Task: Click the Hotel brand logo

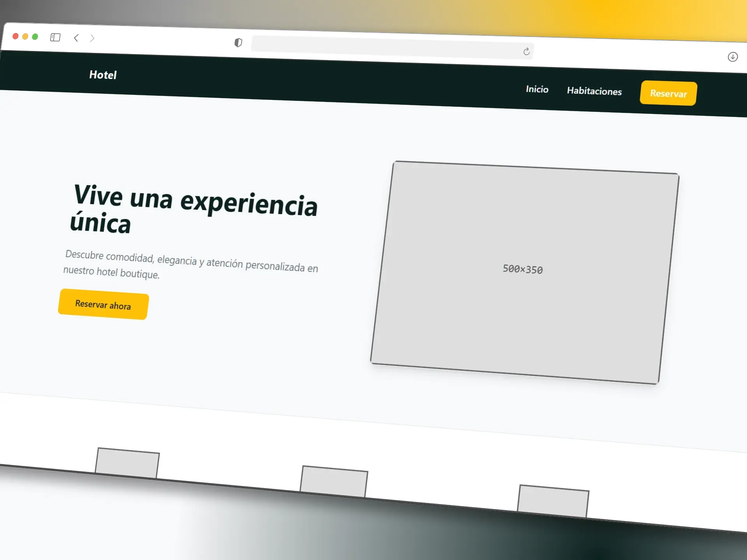Action: pos(103,75)
